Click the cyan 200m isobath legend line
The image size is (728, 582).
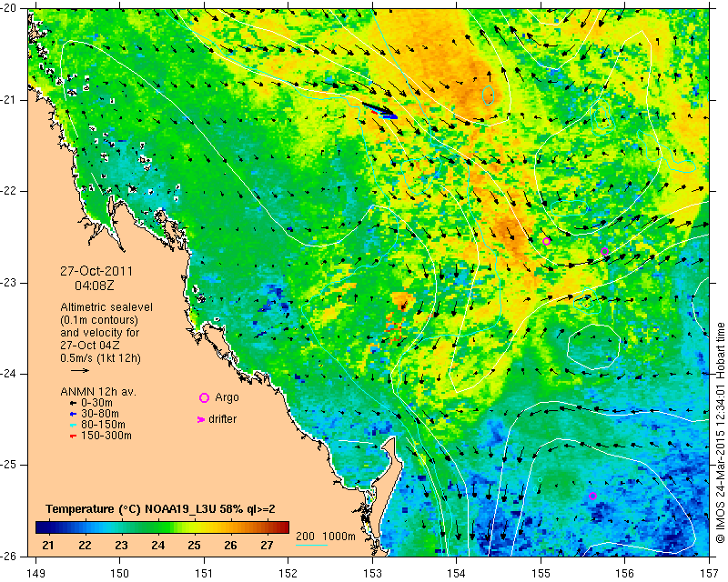311,545
